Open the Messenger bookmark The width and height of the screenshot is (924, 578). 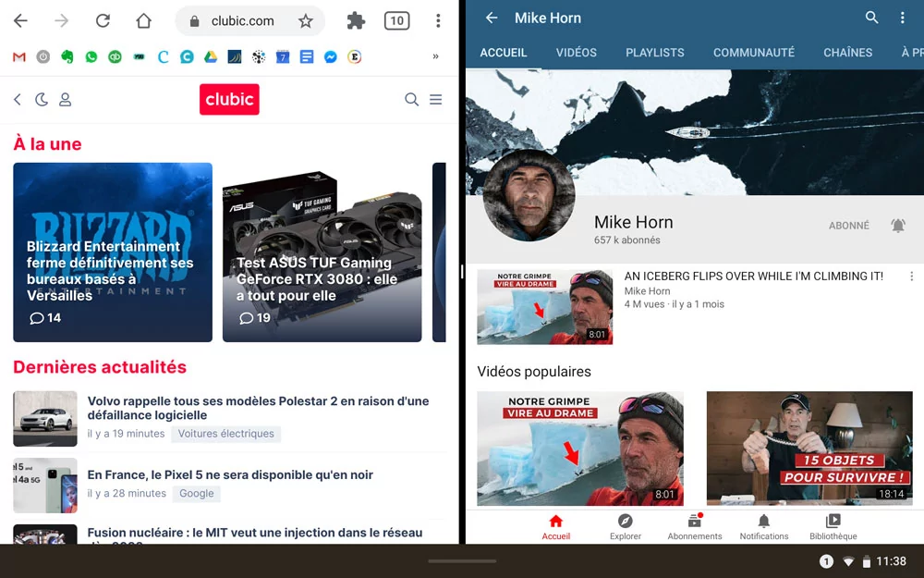331,56
